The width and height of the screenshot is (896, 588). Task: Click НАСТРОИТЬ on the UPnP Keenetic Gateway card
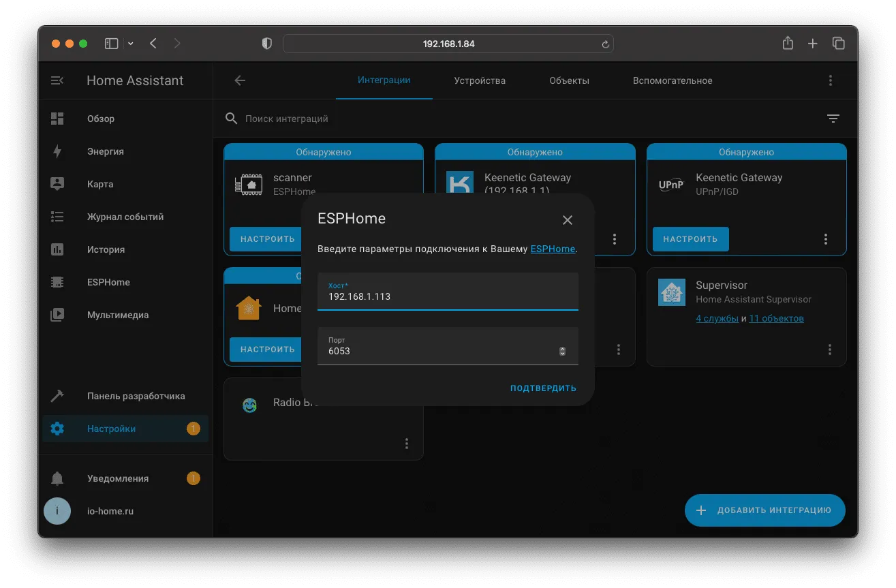(690, 239)
